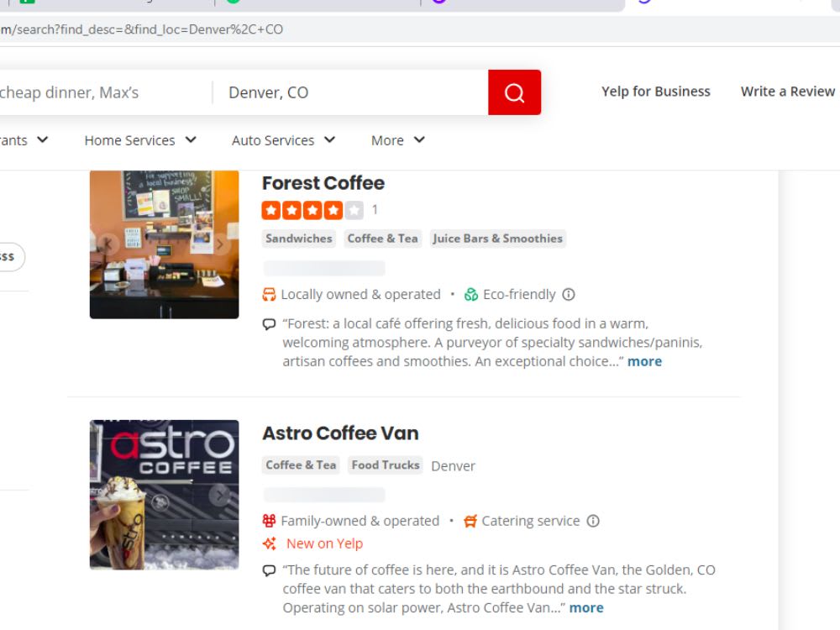Click Coffee & Tea tag under Forest Coffee
Viewport: 840px width, 630px height.
(382, 239)
